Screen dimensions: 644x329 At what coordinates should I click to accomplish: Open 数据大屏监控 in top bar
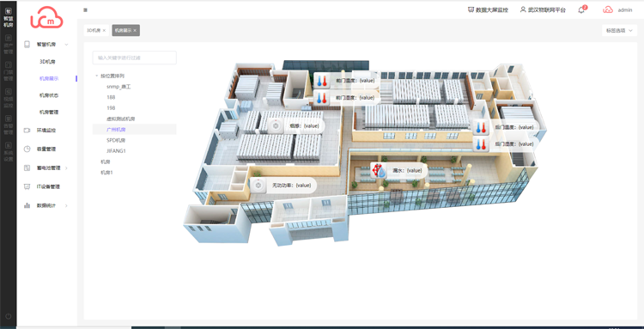tap(488, 9)
